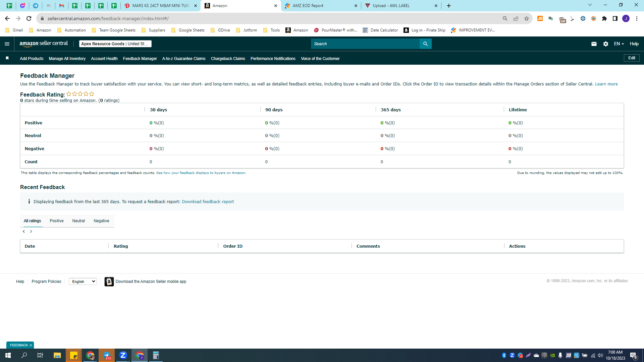Viewport: 644px width, 362px height.
Task: Click the amazon seller central logo
Action: [x=44, y=44]
